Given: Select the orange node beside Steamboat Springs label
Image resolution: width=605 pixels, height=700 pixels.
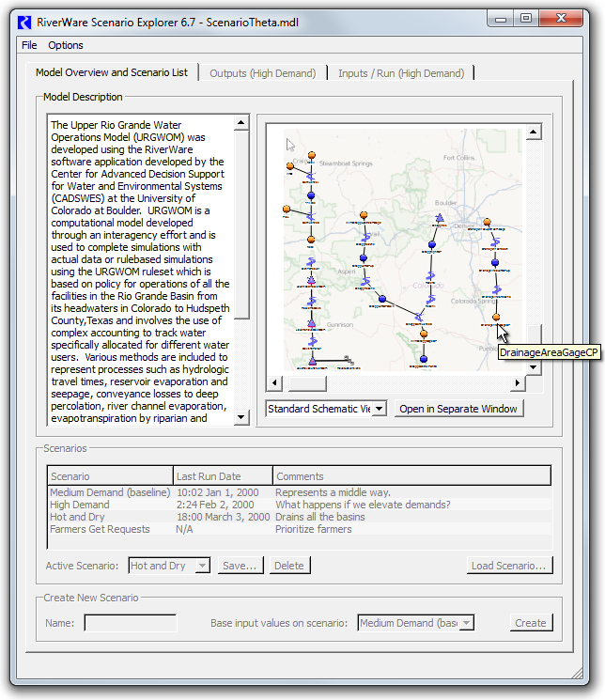Looking at the screenshot, I should (x=312, y=155).
